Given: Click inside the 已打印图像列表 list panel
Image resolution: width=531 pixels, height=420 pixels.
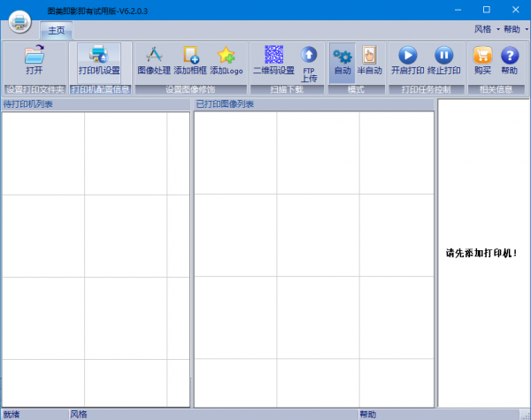Looking at the screenshot, I should (313, 256).
